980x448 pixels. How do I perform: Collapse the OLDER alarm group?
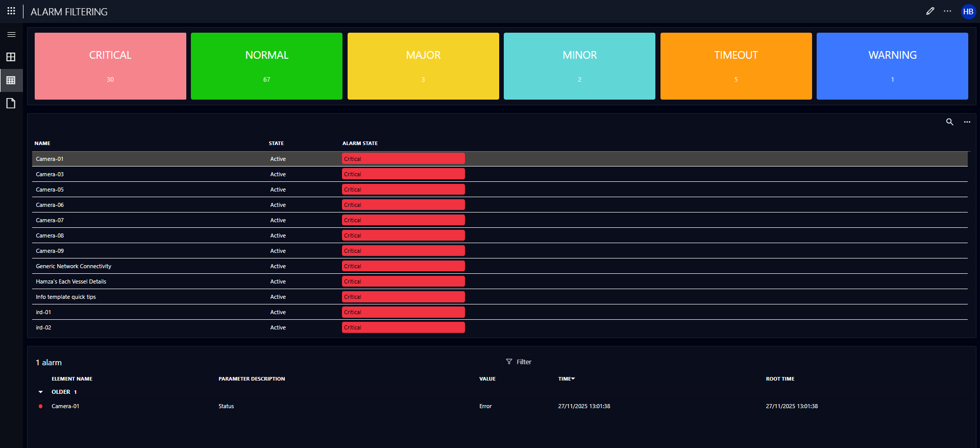click(x=41, y=392)
